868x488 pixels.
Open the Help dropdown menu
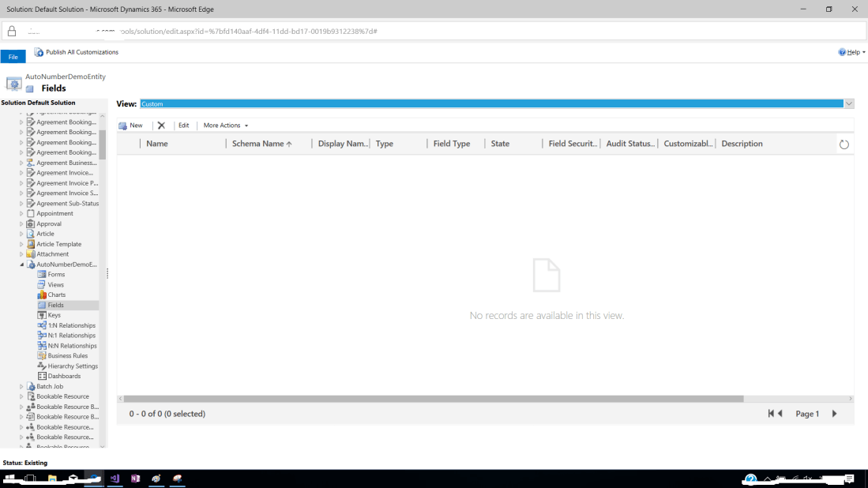[852, 52]
